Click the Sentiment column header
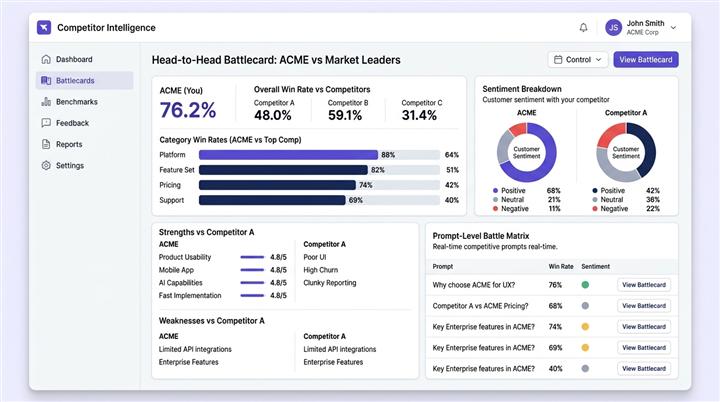720x402 pixels. [596, 266]
